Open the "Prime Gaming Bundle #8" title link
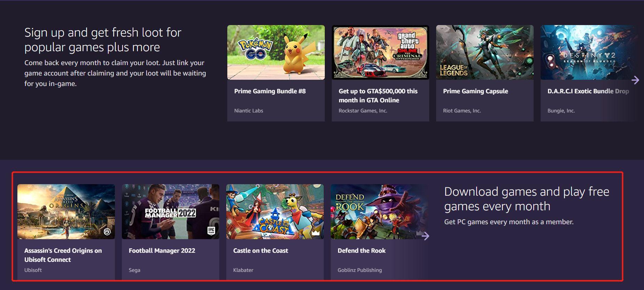The image size is (644, 290). [270, 91]
